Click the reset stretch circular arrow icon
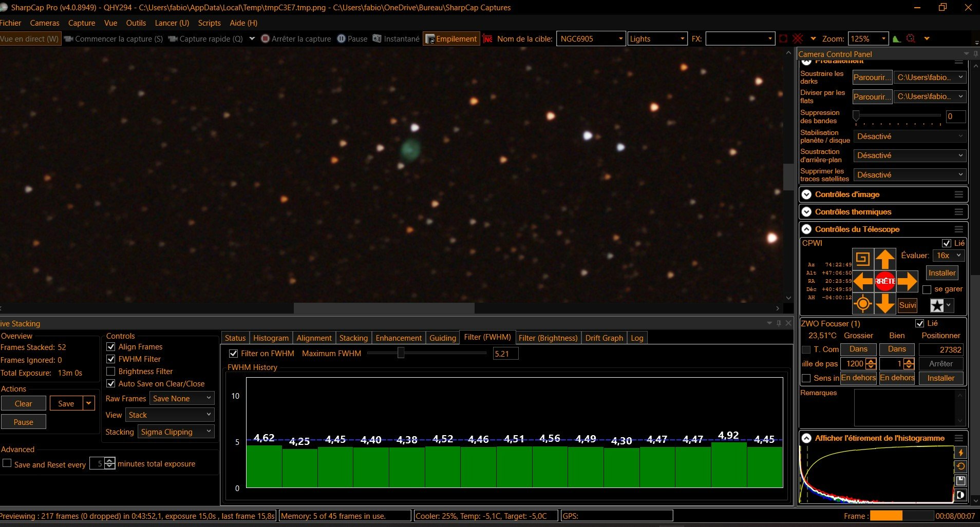 960,466
